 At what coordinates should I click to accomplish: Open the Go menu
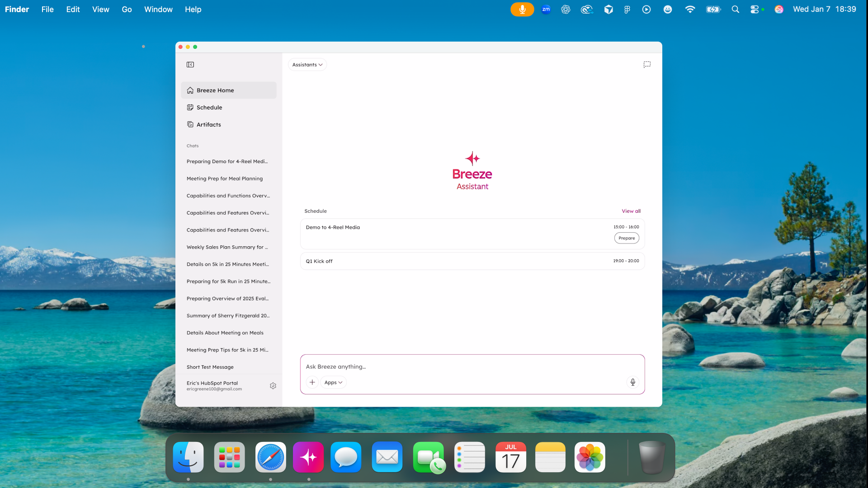pyautogui.click(x=127, y=9)
